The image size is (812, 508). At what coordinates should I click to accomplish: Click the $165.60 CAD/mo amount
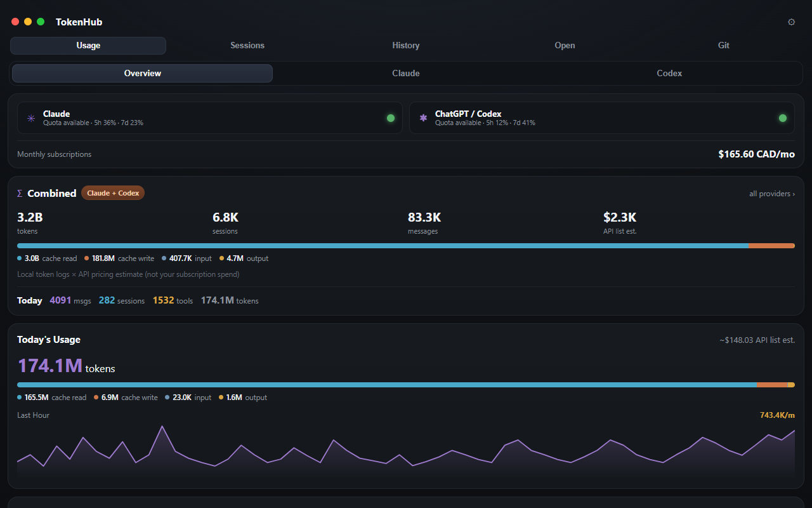[757, 154]
